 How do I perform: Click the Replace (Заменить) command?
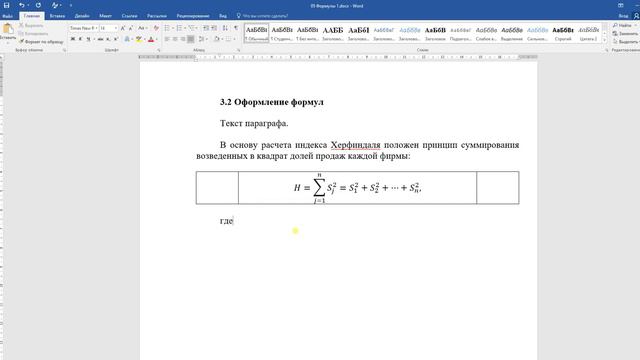(x=625, y=33)
